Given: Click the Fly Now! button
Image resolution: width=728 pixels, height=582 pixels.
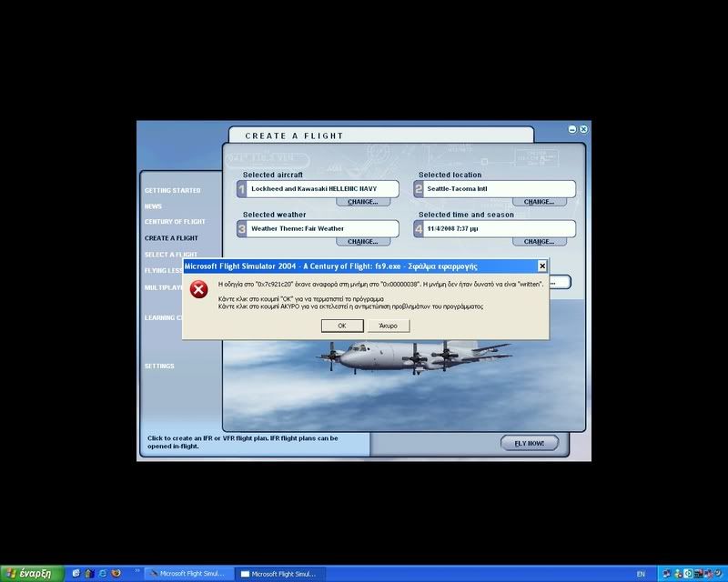Looking at the screenshot, I should coord(530,443).
